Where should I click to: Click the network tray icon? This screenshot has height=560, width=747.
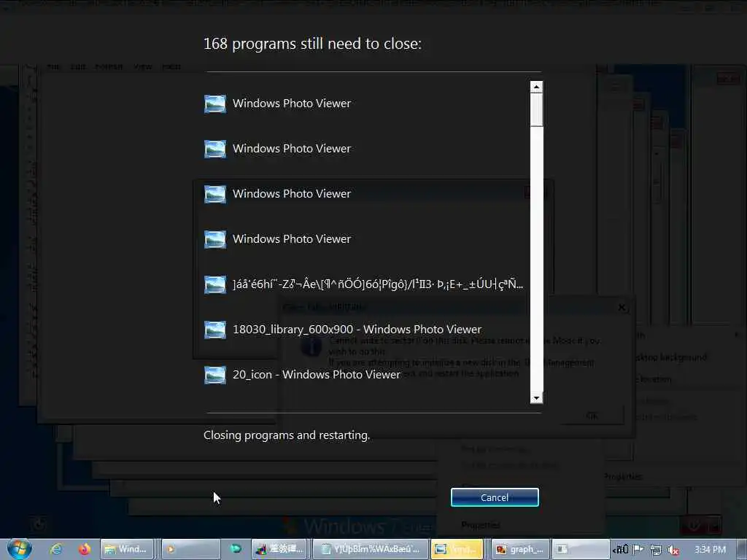pyautogui.click(x=656, y=550)
